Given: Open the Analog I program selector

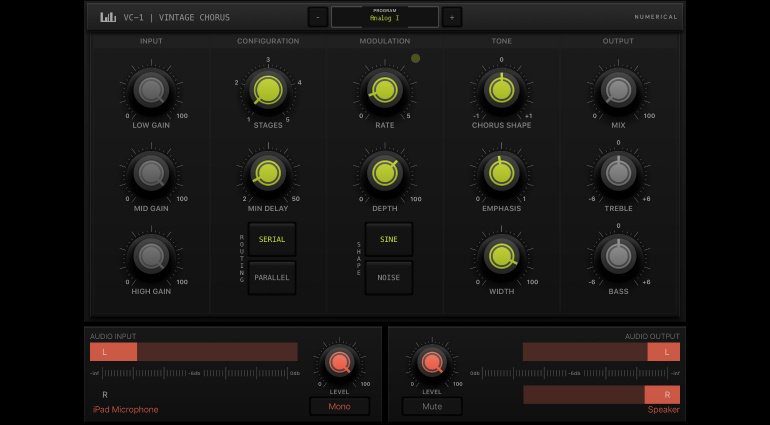Looking at the screenshot, I should coord(384,17).
